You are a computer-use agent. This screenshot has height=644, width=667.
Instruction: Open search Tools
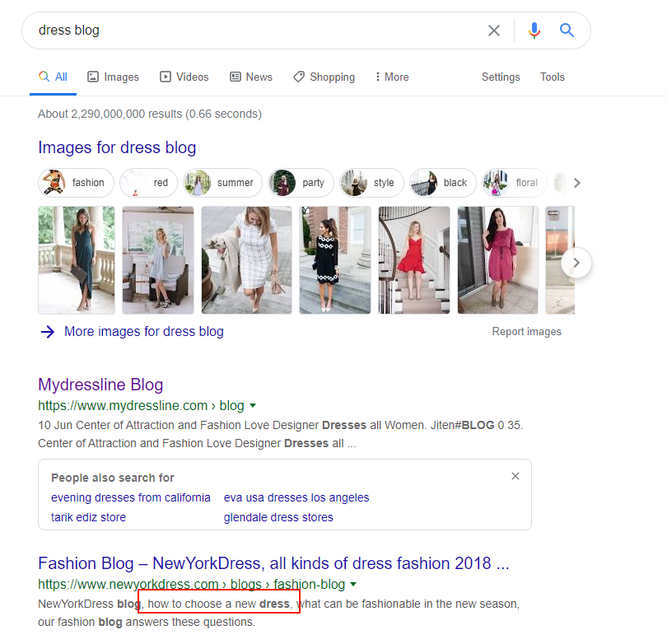[553, 77]
